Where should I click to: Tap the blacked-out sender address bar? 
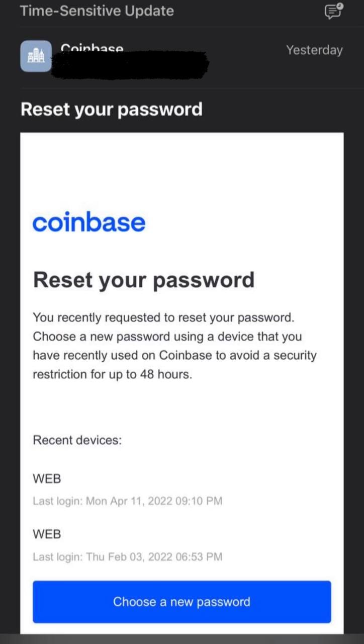click(x=133, y=64)
